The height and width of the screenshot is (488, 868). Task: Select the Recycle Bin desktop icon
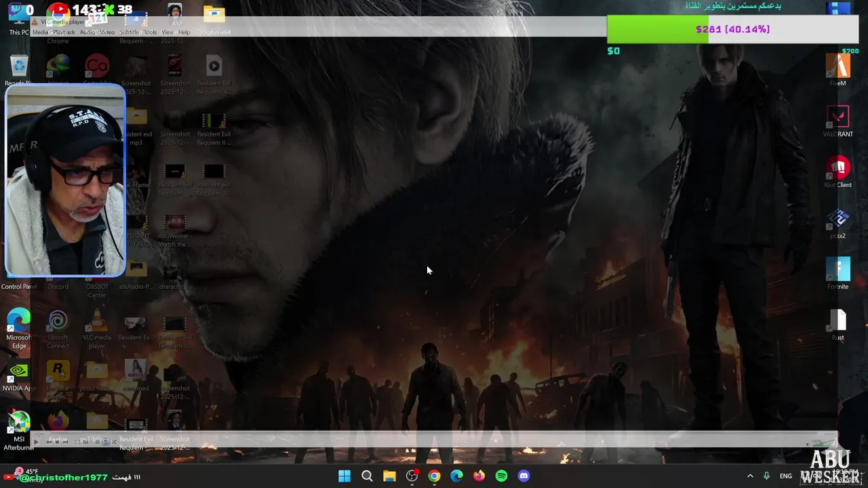click(19, 71)
